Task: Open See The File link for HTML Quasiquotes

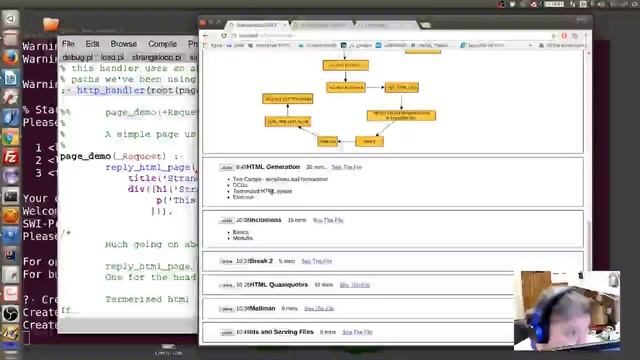Action: click(x=355, y=285)
